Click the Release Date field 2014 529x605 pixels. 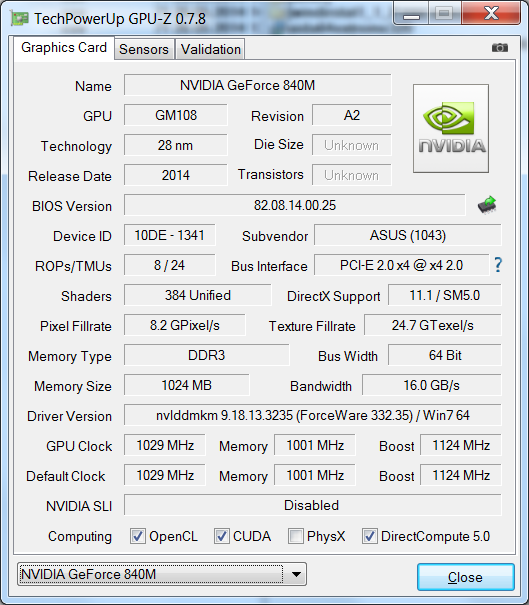(x=176, y=175)
